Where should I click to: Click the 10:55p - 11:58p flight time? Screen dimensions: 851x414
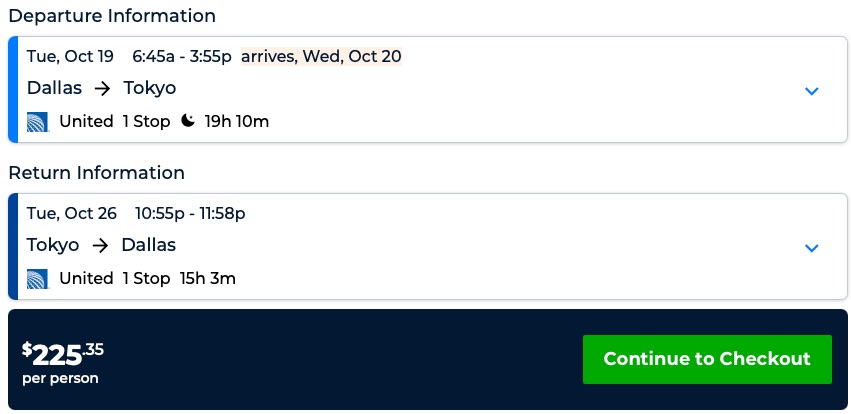[190, 213]
